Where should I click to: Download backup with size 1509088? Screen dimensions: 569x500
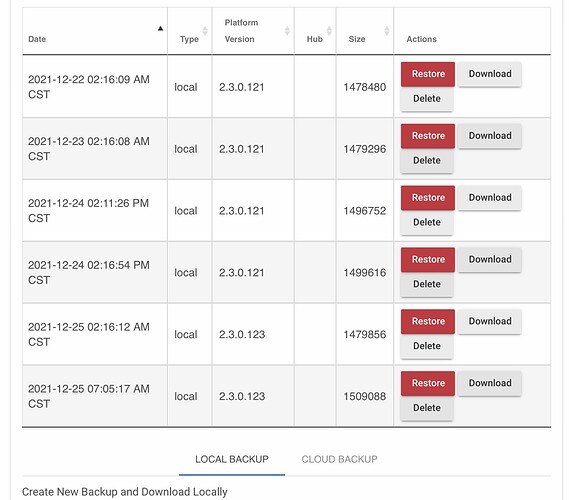(490, 383)
